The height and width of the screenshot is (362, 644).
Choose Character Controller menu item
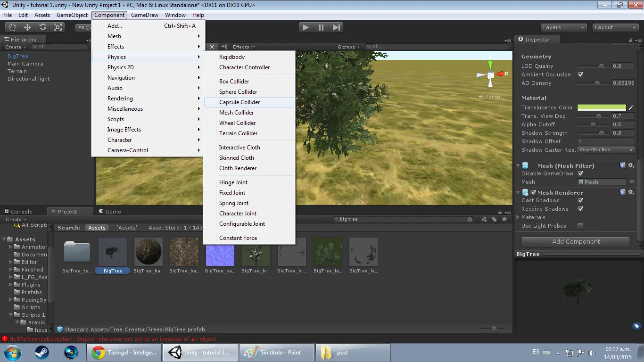249,67
